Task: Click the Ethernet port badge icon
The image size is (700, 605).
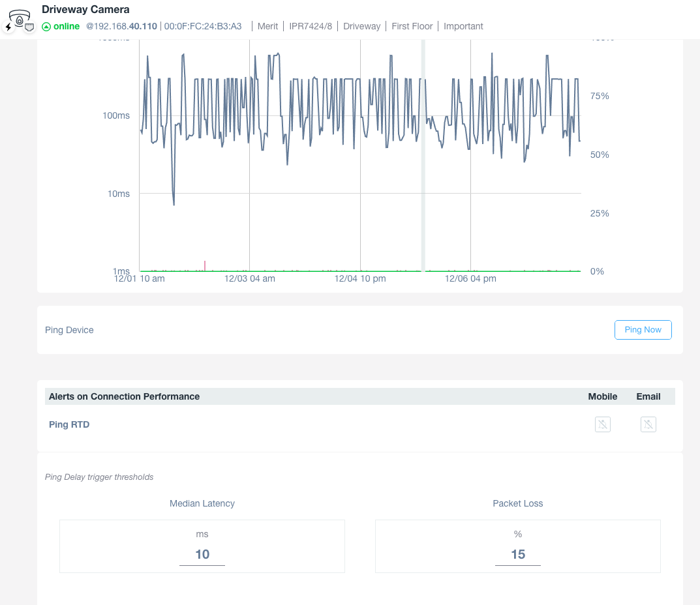Action: 29,27
